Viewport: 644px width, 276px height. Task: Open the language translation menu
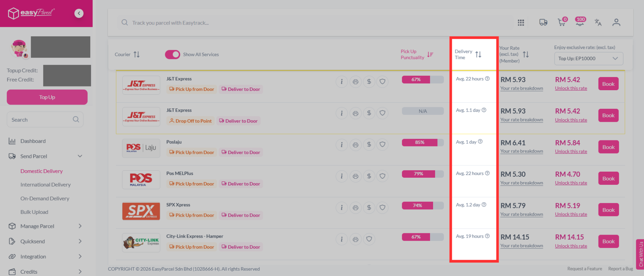coord(598,23)
